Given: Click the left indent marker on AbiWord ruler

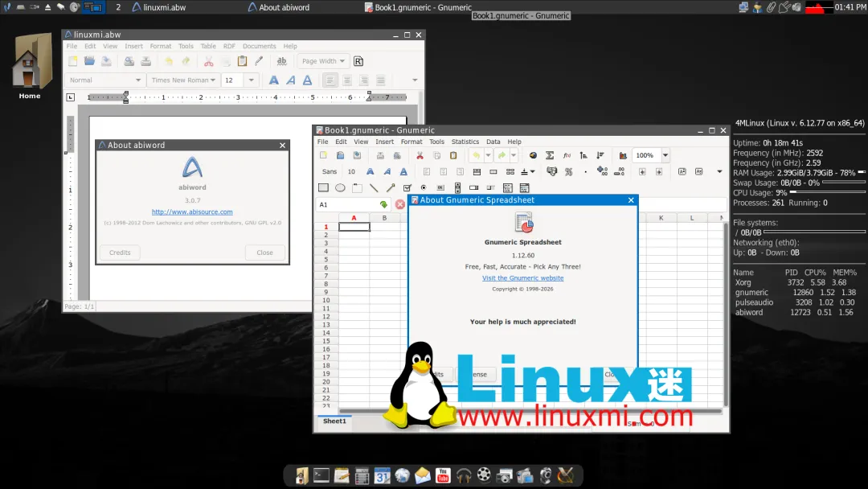Looking at the screenshot, I should (x=125, y=97).
